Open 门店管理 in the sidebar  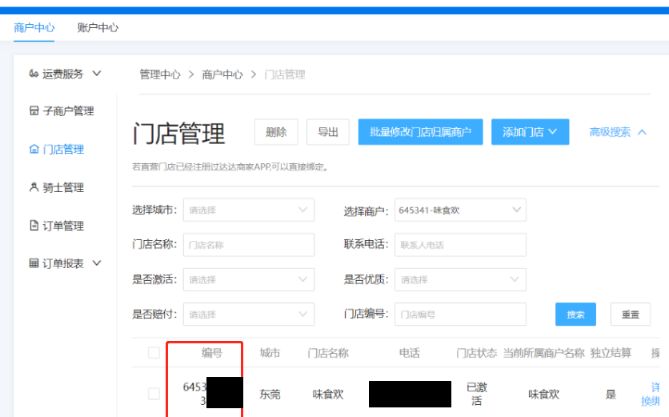coord(63,149)
